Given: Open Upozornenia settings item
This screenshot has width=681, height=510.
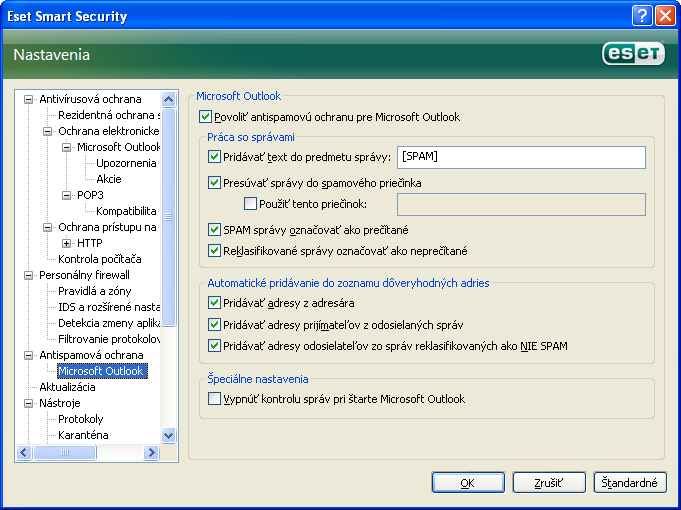Looking at the screenshot, I should click(126, 163).
